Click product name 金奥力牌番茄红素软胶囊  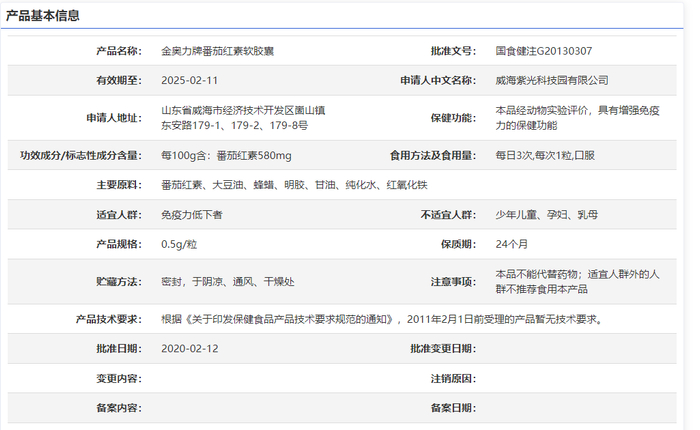pos(217,51)
